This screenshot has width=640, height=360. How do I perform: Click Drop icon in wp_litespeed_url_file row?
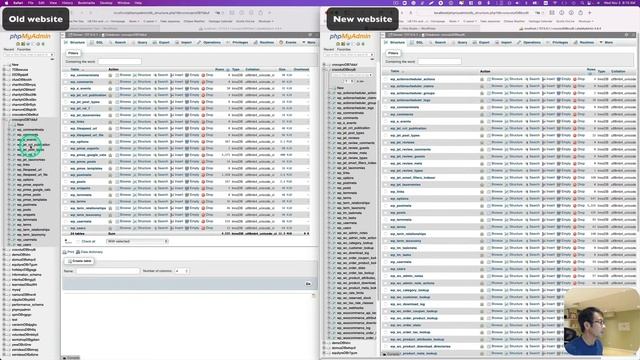coord(203,135)
